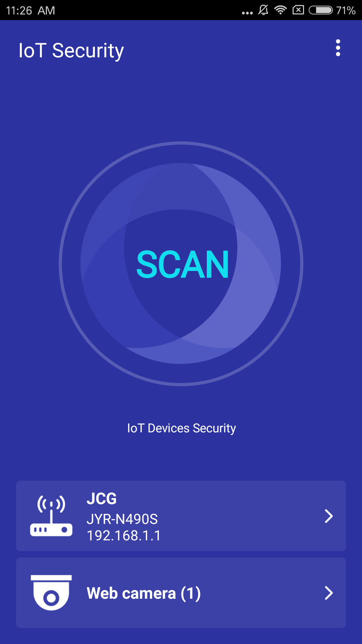Tap the 71% battery percentage
Viewport: 362px width, 644px height.
346,10
